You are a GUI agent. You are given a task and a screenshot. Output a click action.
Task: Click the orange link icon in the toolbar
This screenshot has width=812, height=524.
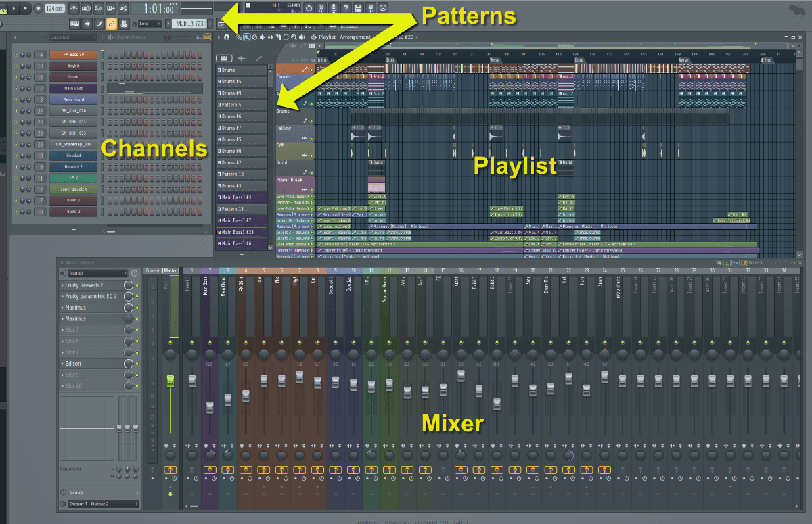pyautogui.click(x=112, y=24)
